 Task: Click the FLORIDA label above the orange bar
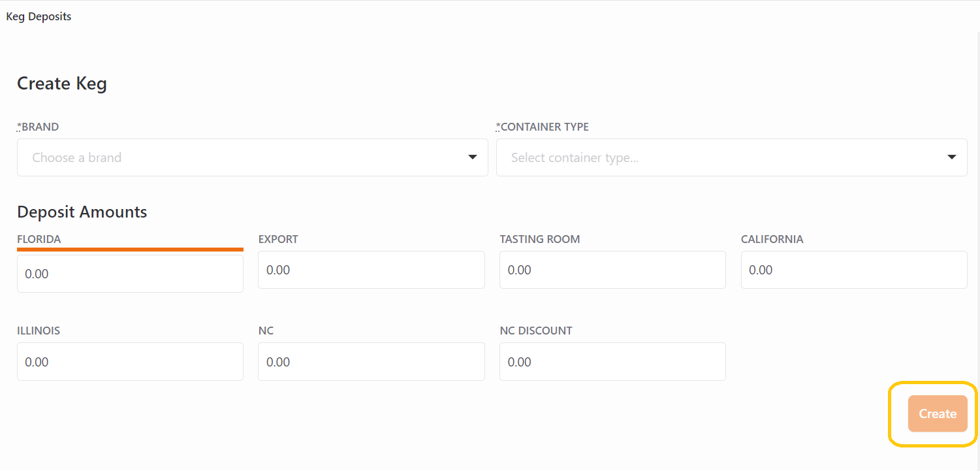[x=39, y=239]
